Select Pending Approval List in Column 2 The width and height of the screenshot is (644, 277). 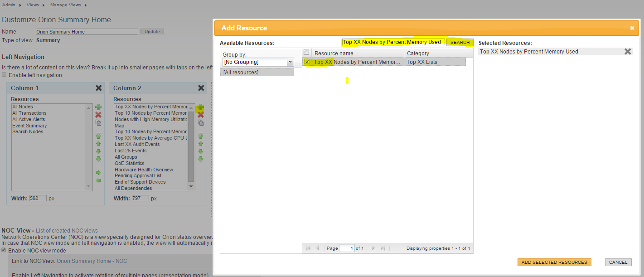click(x=138, y=176)
